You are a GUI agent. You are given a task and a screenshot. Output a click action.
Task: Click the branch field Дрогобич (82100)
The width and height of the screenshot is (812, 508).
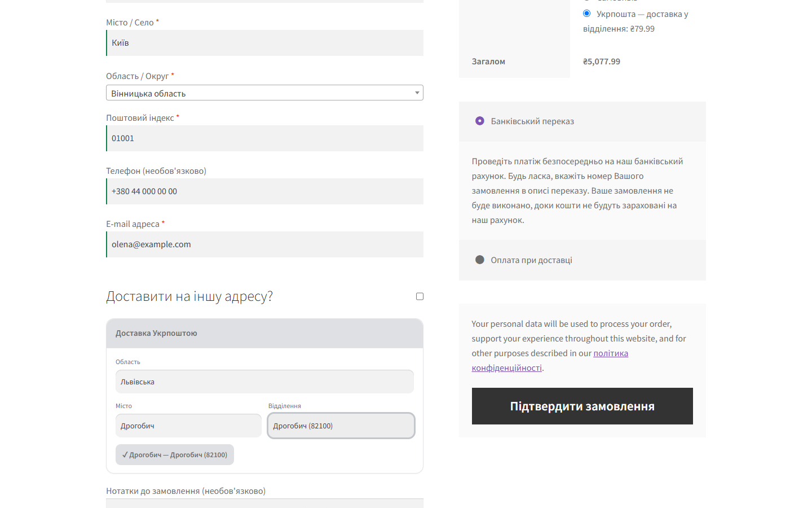(341, 426)
